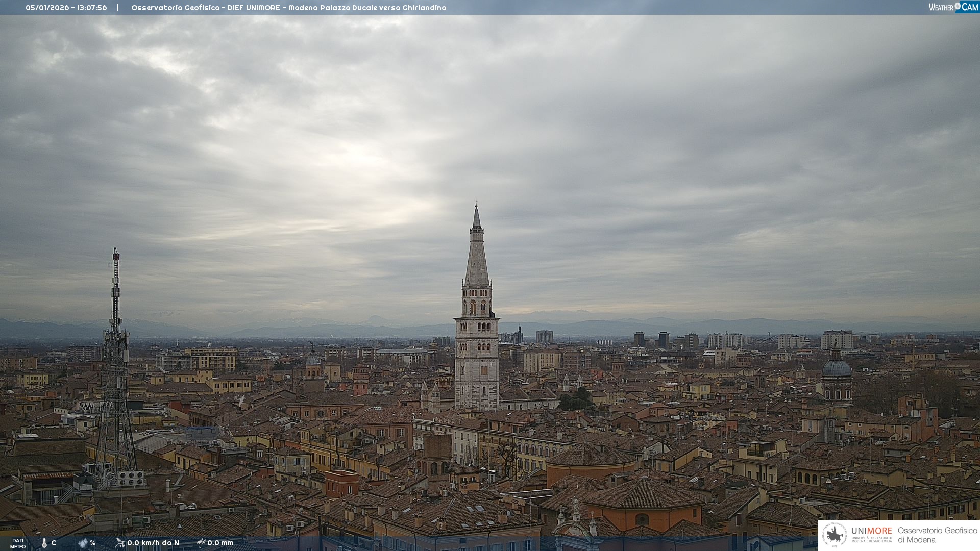980x551 pixels.
Task: Click the rainfall reading 0.0 mm
Action: click(x=220, y=543)
